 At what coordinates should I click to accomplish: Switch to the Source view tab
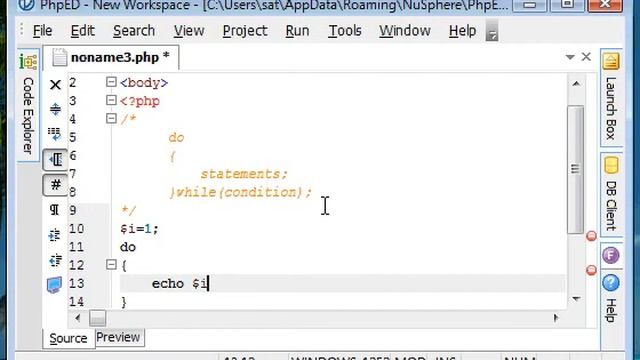click(69, 338)
